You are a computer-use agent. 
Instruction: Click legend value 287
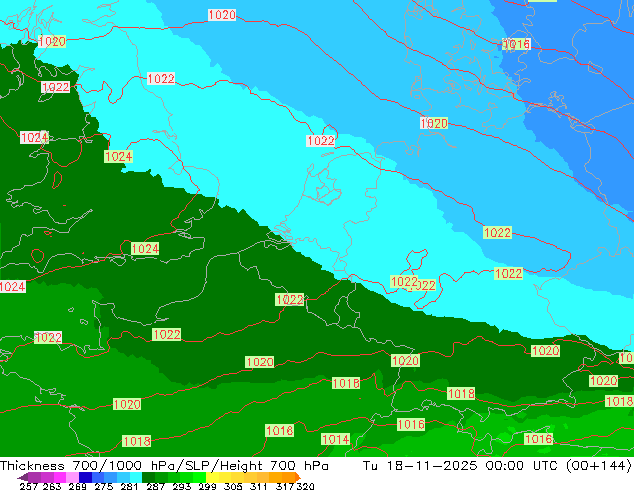click(155, 486)
